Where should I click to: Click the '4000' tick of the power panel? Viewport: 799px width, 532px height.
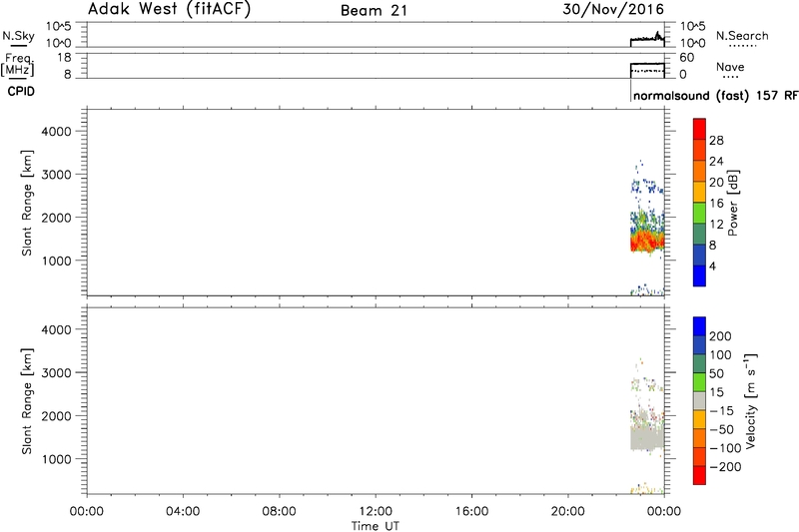pyautogui.click(x=56, y=132)
